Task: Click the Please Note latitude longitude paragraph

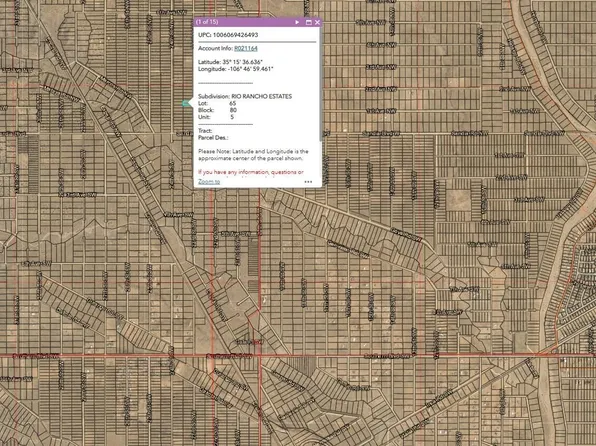Action: (253, 155)
